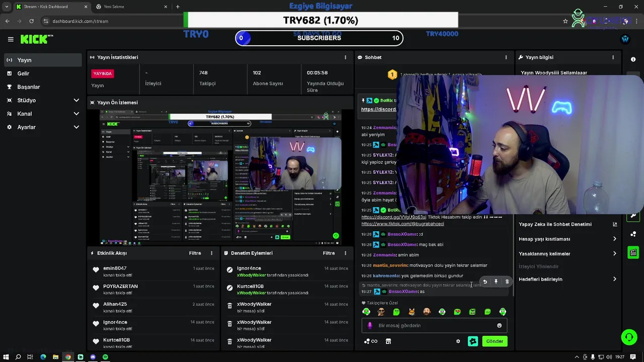Viewport: 644px width, 362px height.
Task: Click the mantis_severim username in chat
Action: coord(390,265)
